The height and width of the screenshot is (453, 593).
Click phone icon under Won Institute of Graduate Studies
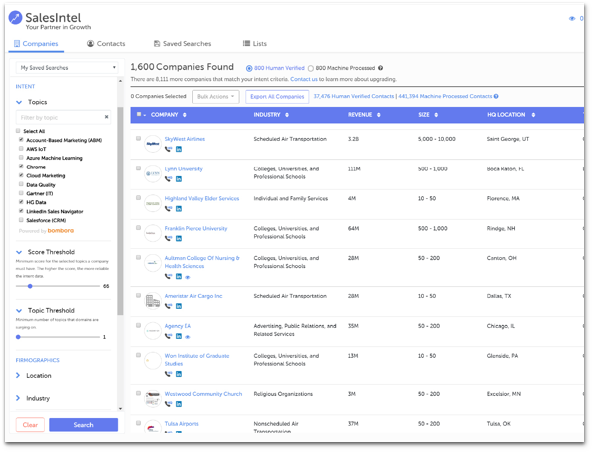tap(168, 374)
